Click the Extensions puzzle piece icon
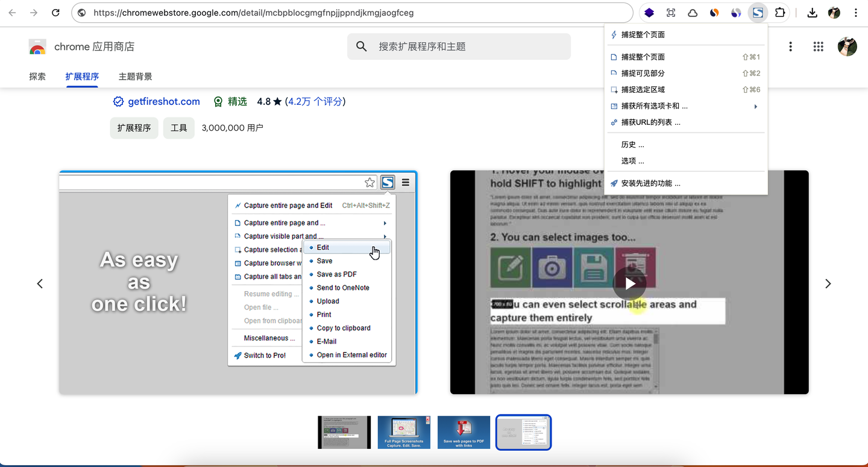The image size is (868, 467). tap(780, 12)
